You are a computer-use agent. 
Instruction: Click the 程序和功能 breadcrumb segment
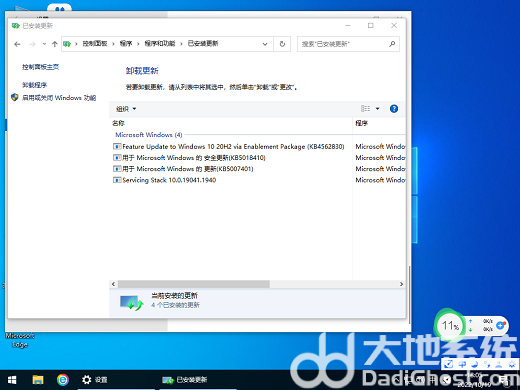[160, 44]
